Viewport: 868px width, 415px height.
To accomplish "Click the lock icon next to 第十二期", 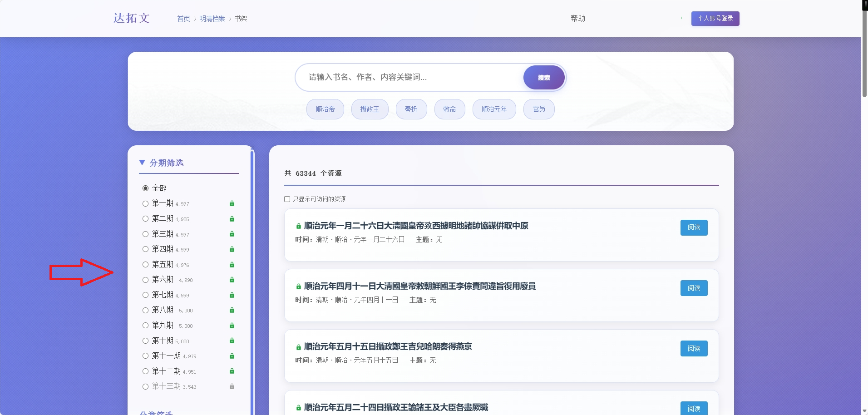I will [x=232, y=371].
